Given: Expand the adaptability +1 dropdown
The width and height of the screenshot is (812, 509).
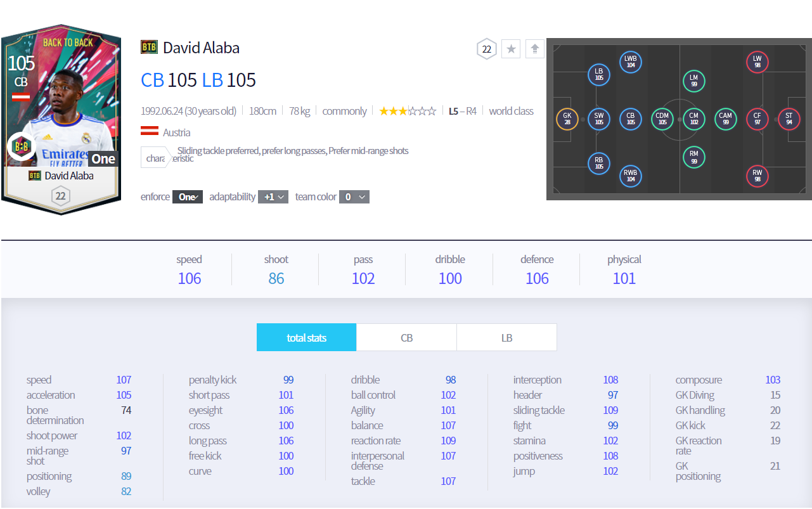Looking at the screenshot, I should click(273, 197).
